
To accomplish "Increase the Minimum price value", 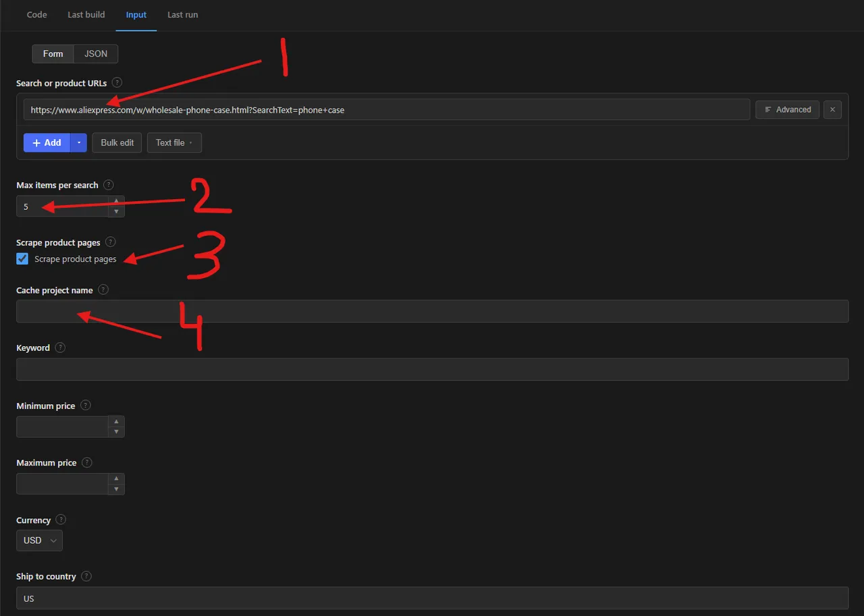I will (117, 422).
